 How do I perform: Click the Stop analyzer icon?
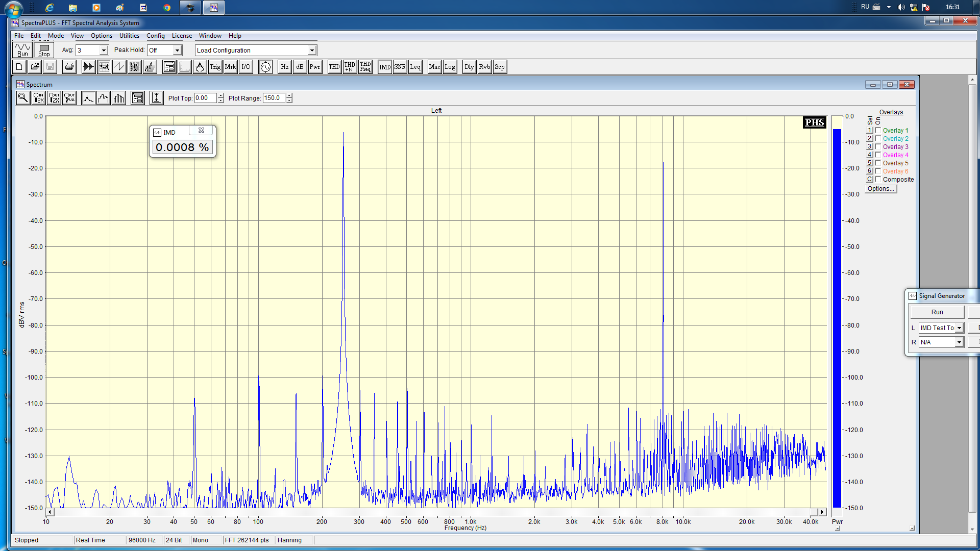(44, 50)
